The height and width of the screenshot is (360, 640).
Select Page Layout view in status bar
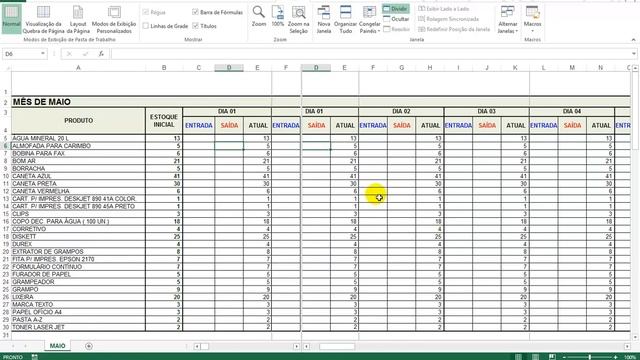click(535, 357)
